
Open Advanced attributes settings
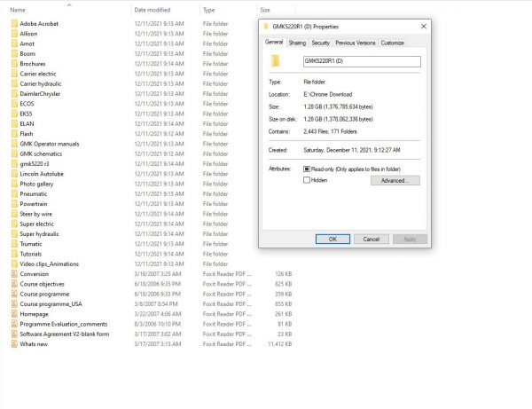point(395,181)
